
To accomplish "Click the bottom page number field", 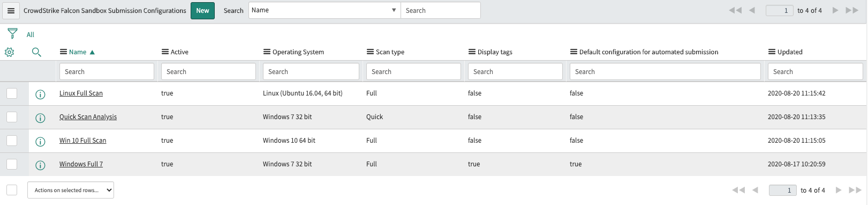I will 783,190.
